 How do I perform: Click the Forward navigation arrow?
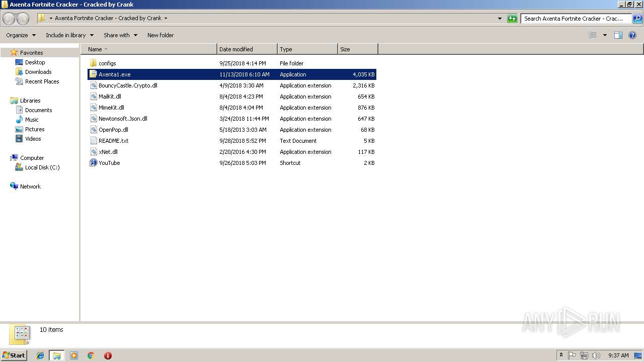(23, 19)
